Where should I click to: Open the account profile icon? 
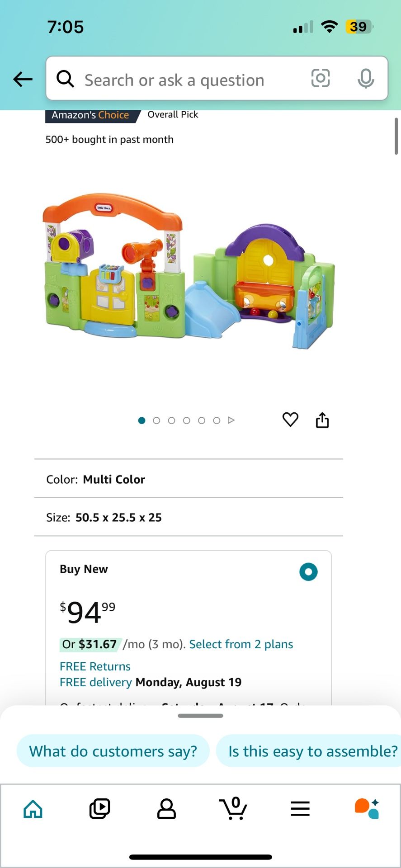[x=166, y=809]
